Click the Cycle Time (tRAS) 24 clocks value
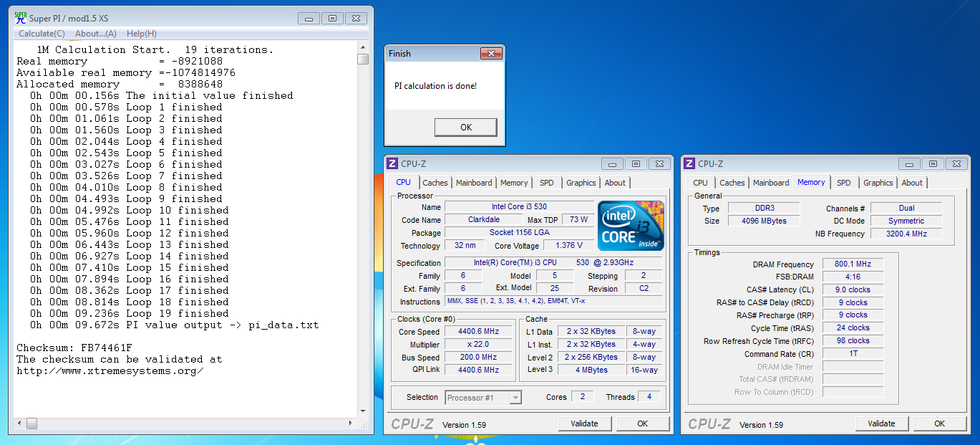This screenshot has height=445, width=980. 853,327
